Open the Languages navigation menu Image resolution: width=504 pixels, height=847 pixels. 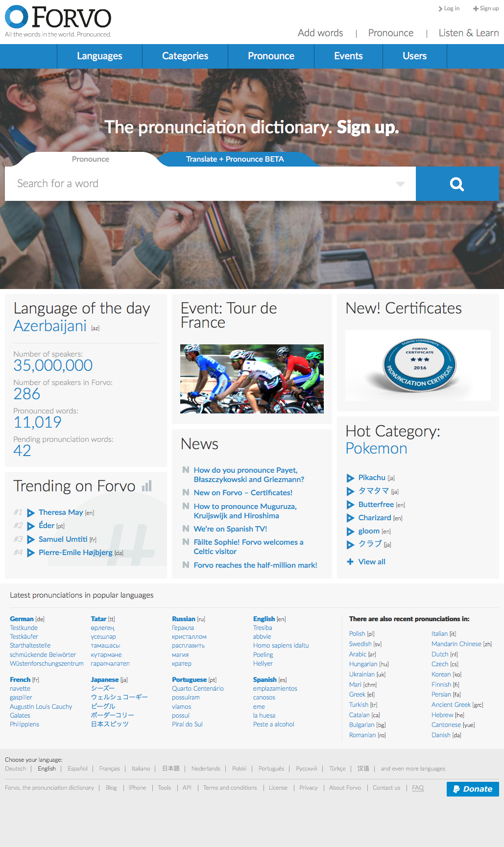point(99,56)
